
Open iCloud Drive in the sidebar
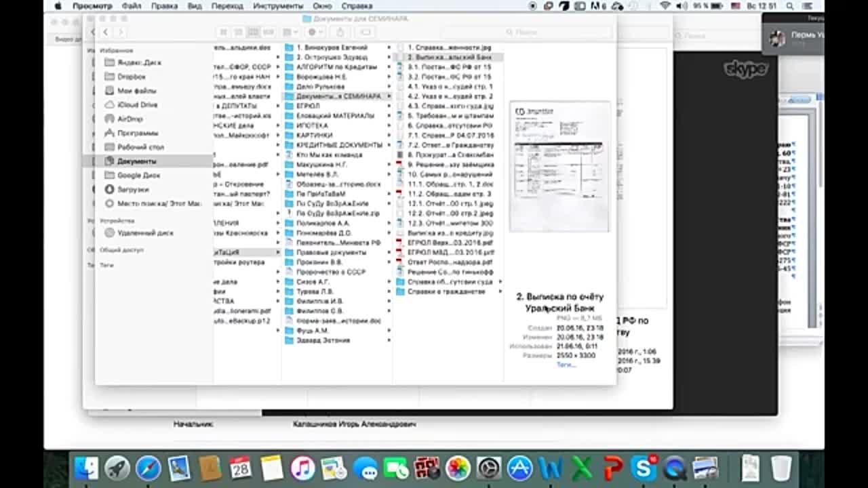131,105
